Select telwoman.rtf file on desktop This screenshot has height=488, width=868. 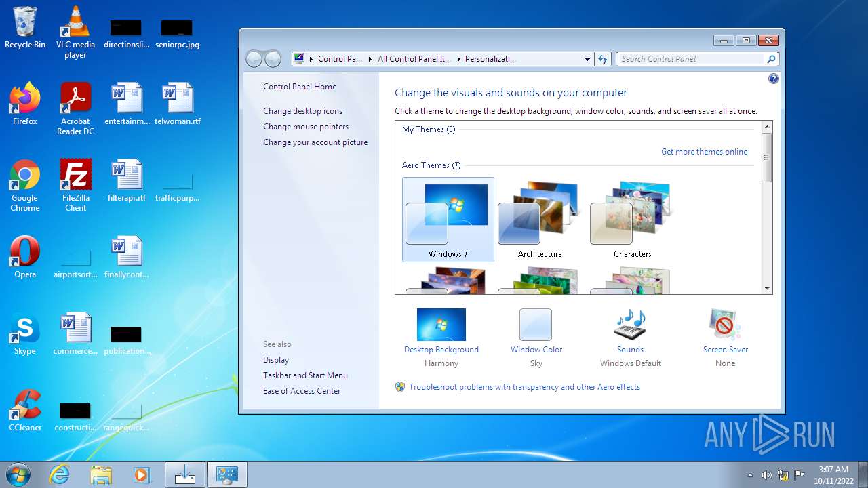pyautogui.click(x=178, y=105)
